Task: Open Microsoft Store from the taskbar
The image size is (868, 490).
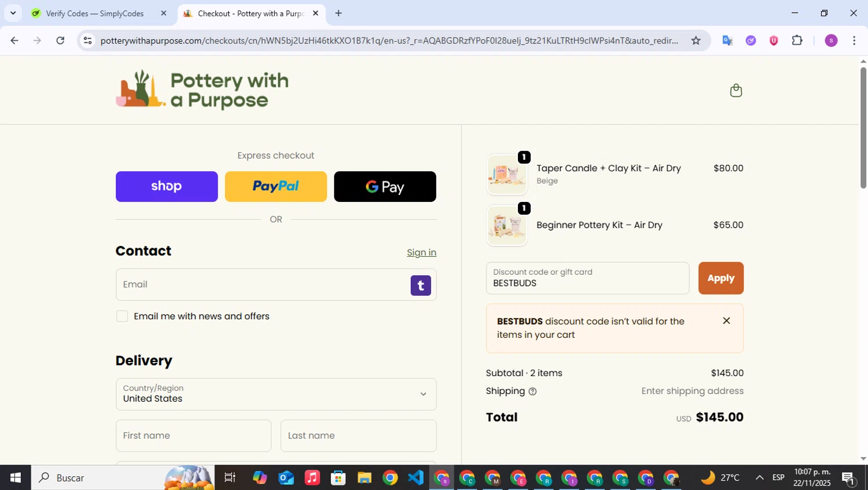Action: (338, 477)
